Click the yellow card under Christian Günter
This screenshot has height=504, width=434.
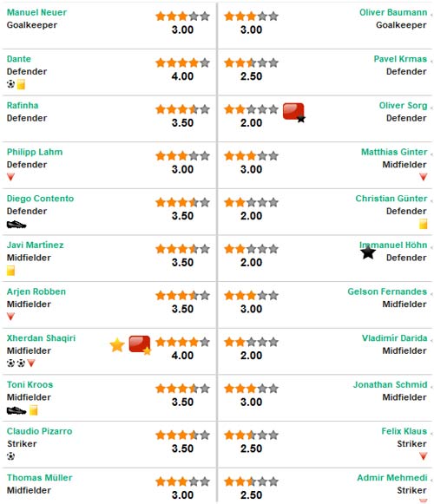click(423, 224)
